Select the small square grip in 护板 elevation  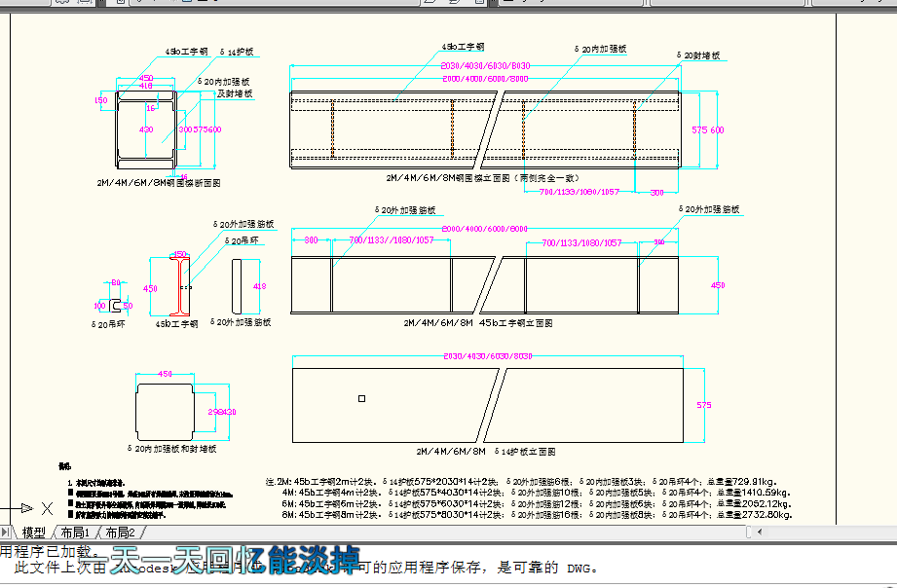(361, 399)
